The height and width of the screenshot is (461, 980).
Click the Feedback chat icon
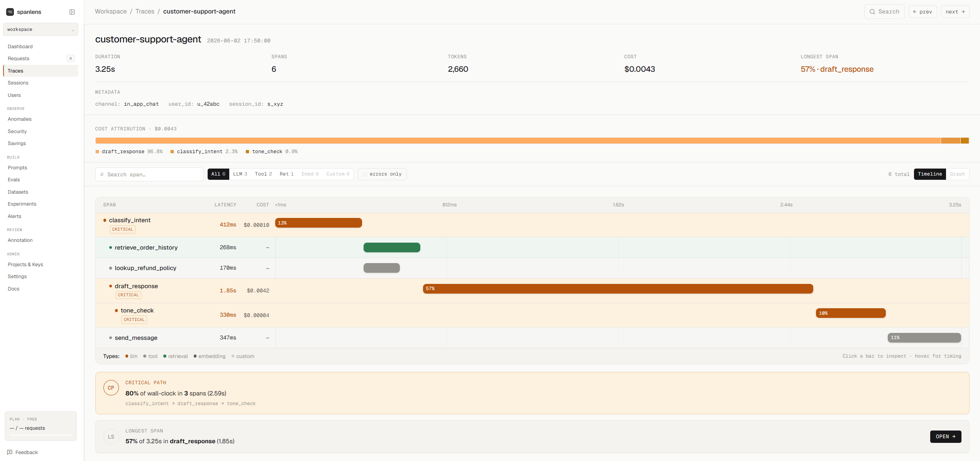(x=10, y=452)
